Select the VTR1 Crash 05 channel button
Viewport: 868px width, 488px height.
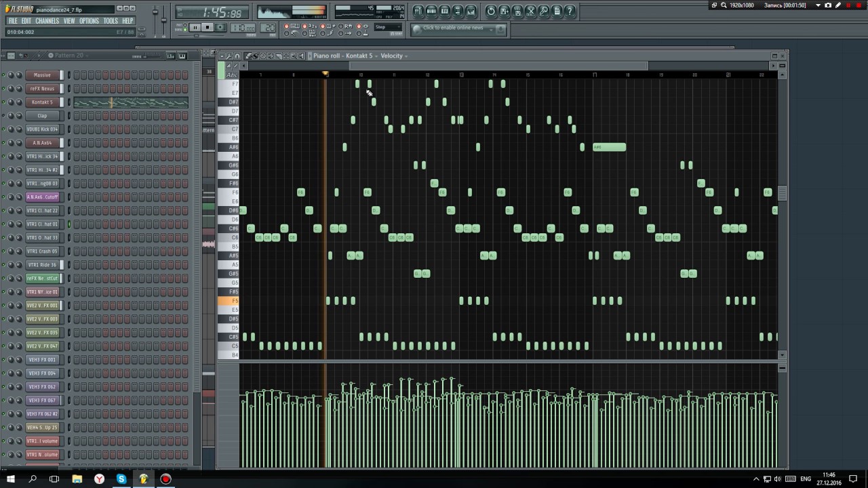(42, 251)
